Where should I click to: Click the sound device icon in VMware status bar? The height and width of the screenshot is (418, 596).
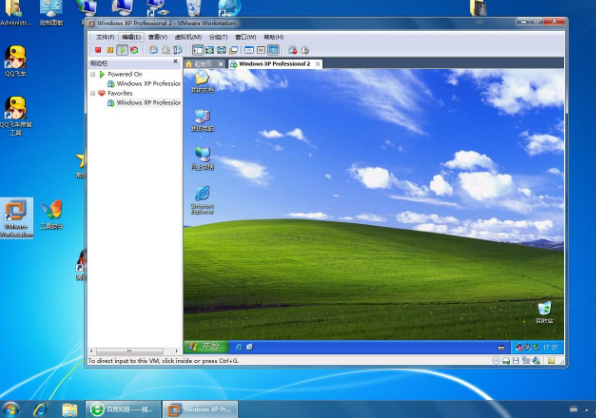pyautogui.click(x=536, y=360)
